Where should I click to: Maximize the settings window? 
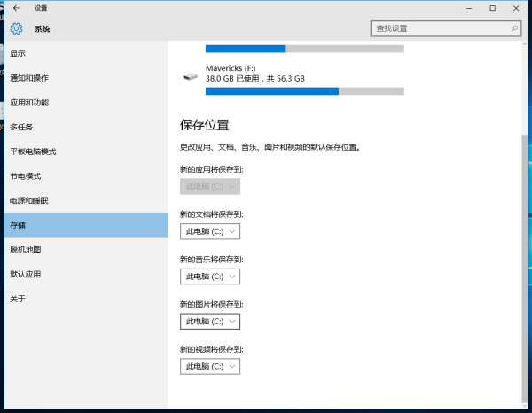pyautogui.click(x=493, y=8)
